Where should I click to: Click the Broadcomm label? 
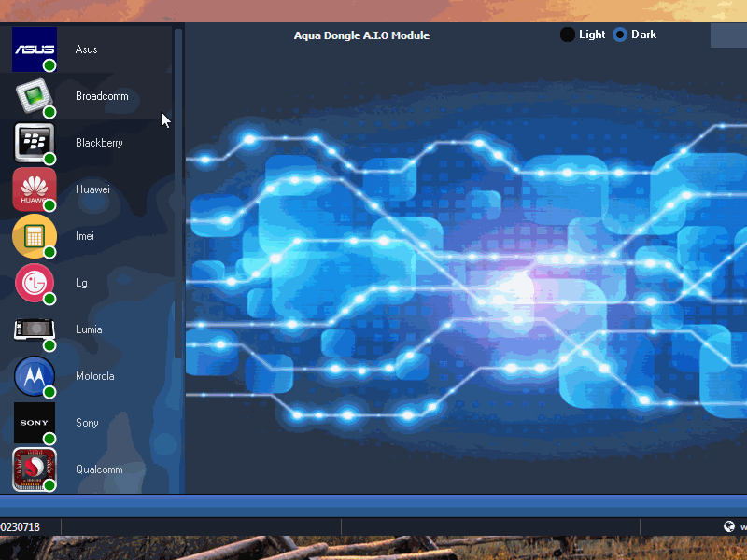click(x=102, y=96)
